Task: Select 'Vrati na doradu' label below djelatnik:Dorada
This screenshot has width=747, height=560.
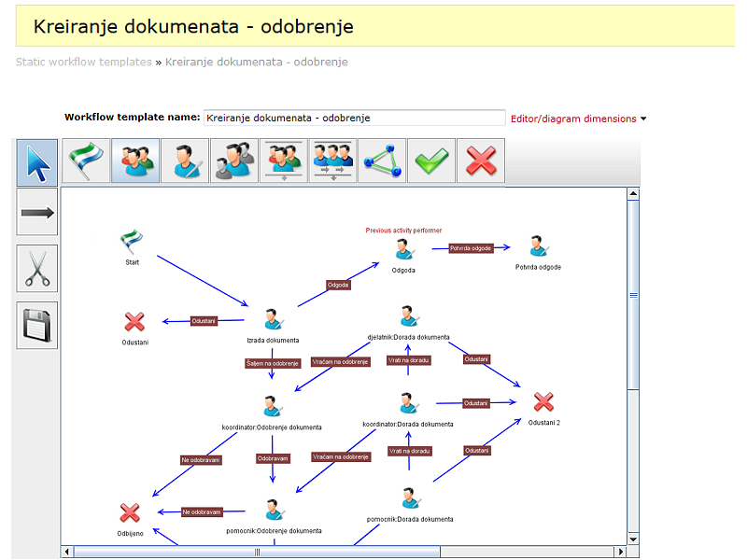Action: tap(409, 360)
